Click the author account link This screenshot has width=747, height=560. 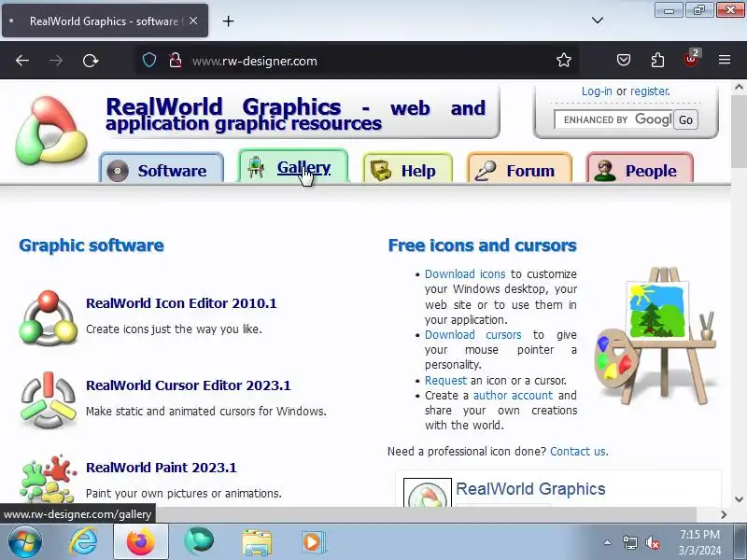(513, 395)
